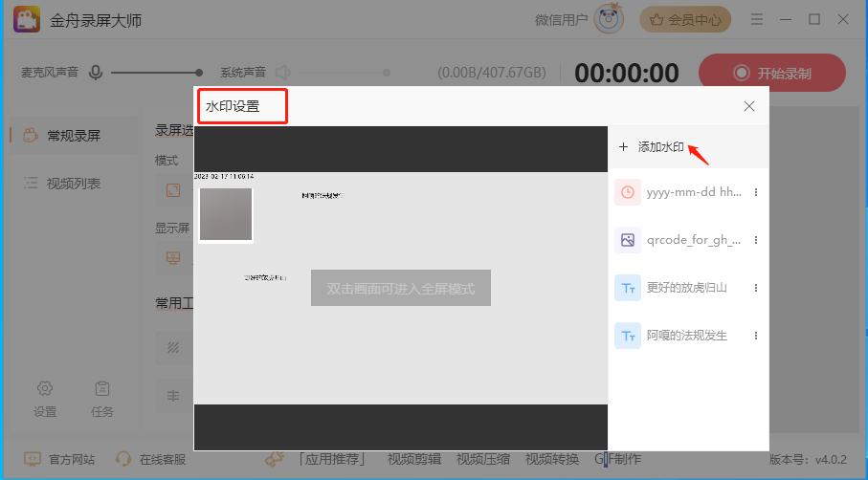Open GIF制作 recommended app
Screen dimensions: 868x480
618,459
